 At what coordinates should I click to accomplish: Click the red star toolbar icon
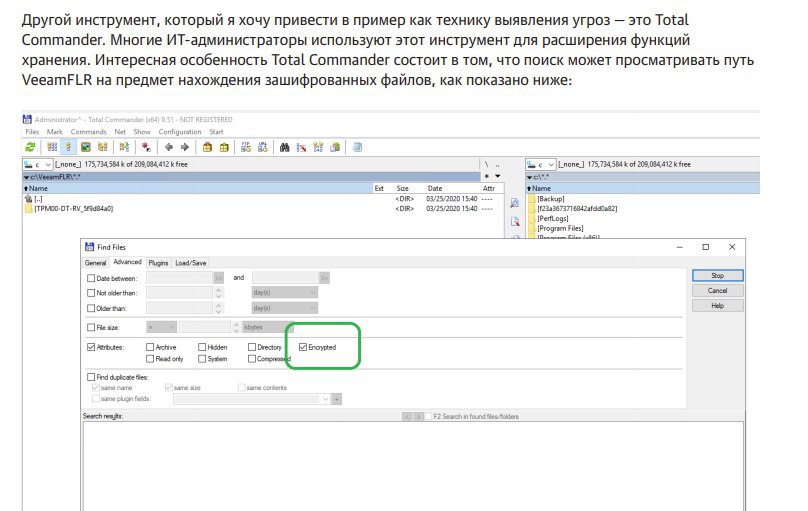(146, 147)
